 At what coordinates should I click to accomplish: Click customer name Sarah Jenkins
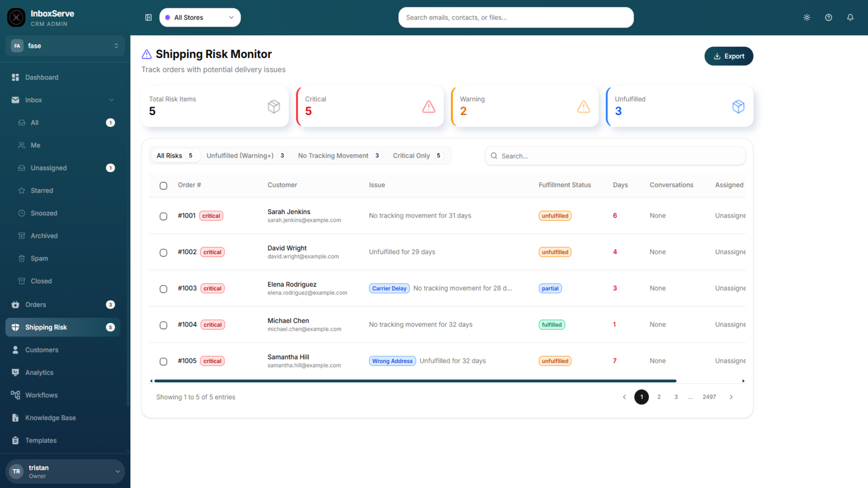(x=289, y=212)
